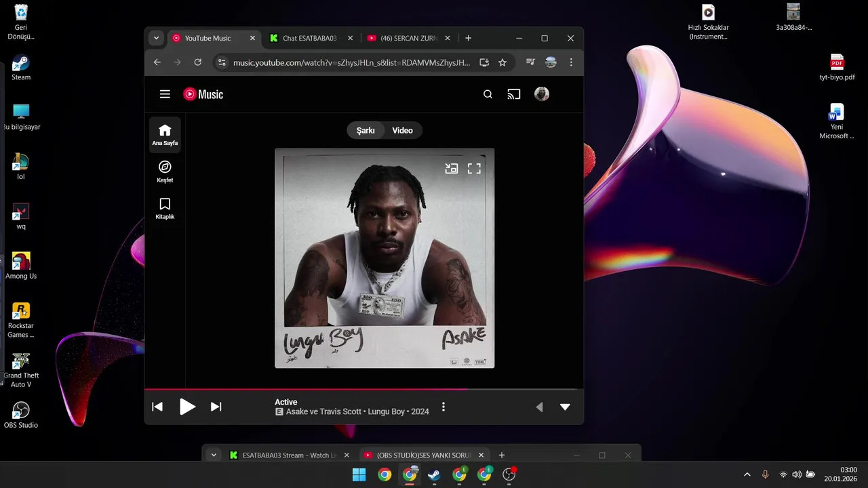This screenshot has width=868, height=488.
Task: Select Steam desktop shortcut
Action: click(21, 67)
